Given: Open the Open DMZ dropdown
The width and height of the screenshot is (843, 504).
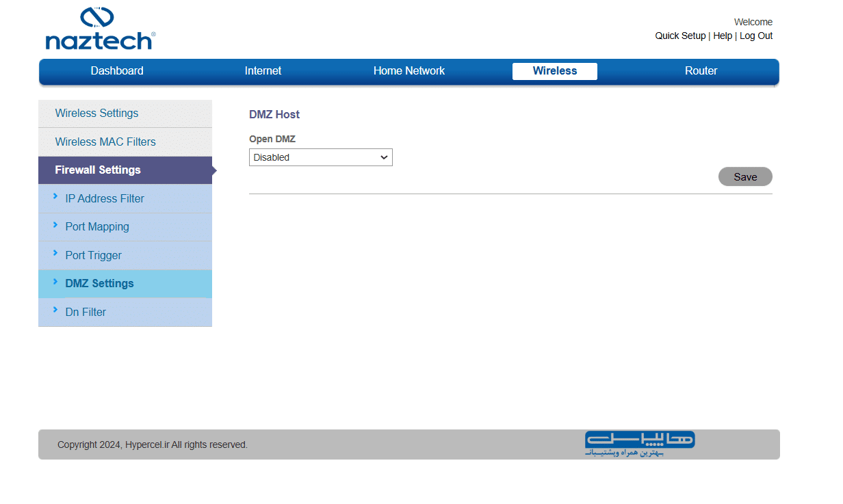Looking at the screenshot, I should (320, 157).
